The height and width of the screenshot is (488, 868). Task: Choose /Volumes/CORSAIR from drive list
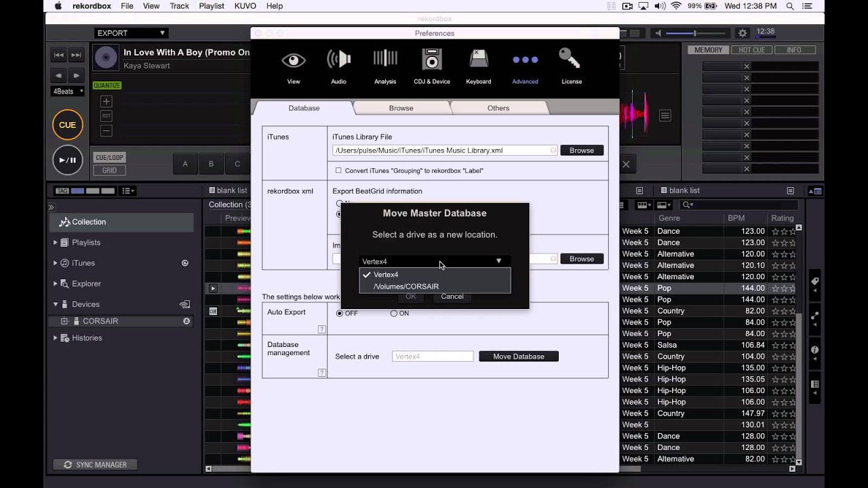435,287
